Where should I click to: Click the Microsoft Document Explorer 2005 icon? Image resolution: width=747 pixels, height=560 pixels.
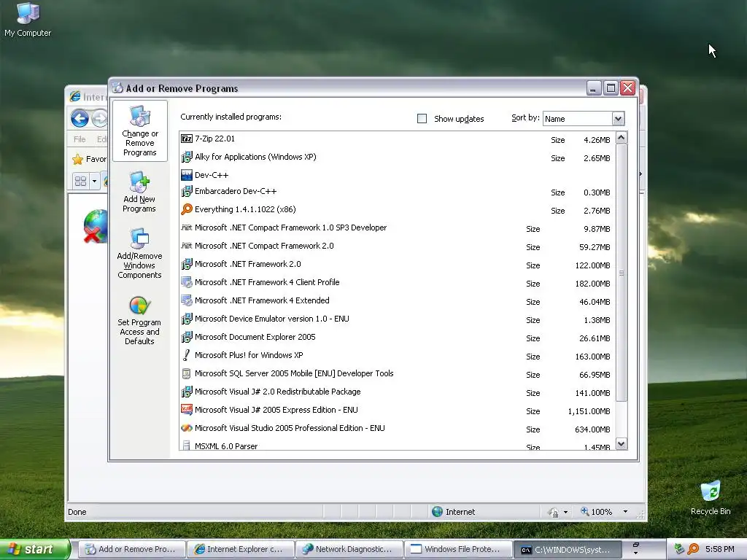pos(187,337)
